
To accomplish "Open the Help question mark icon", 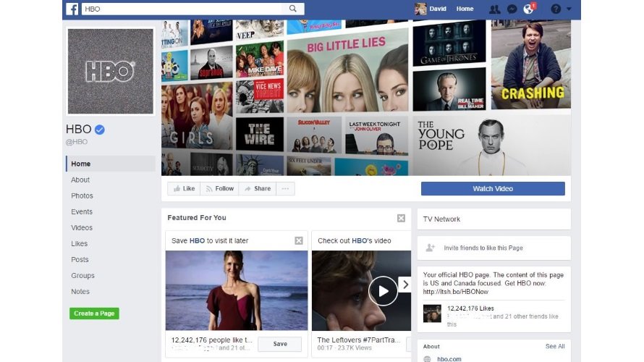I will click(x=555, y=9).
